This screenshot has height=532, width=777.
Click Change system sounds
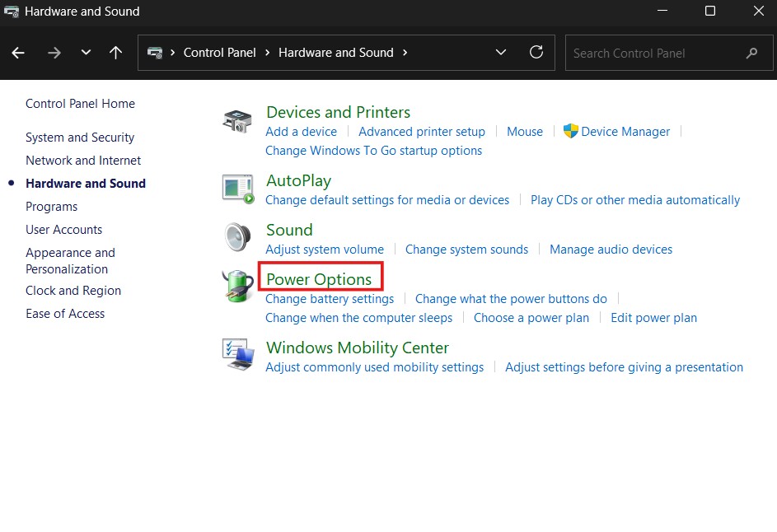coord(467,250)
